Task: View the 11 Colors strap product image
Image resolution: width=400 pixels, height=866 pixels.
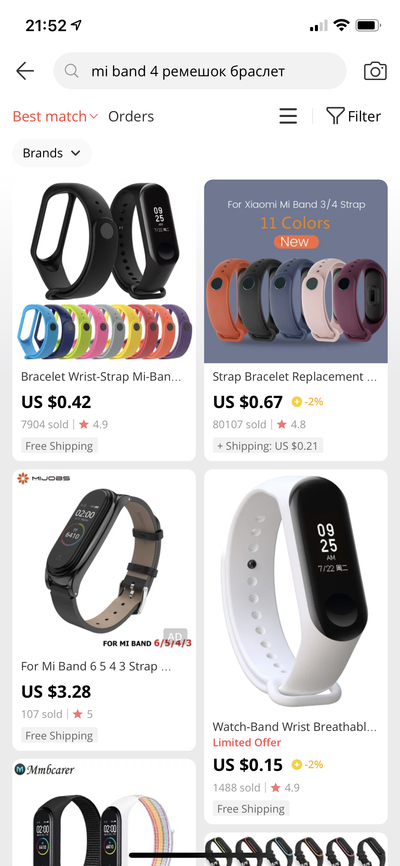Action: tap(296, 271)
